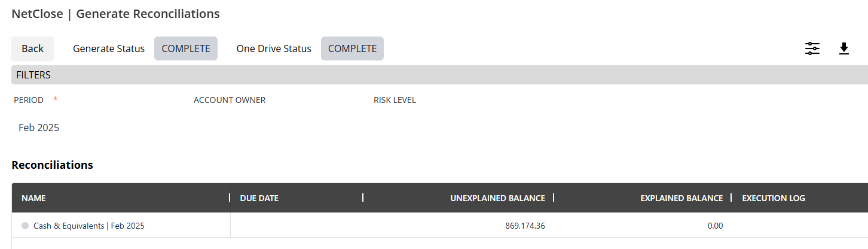
Task: Click the download arrow icon
Action: (x=844, y=48)
